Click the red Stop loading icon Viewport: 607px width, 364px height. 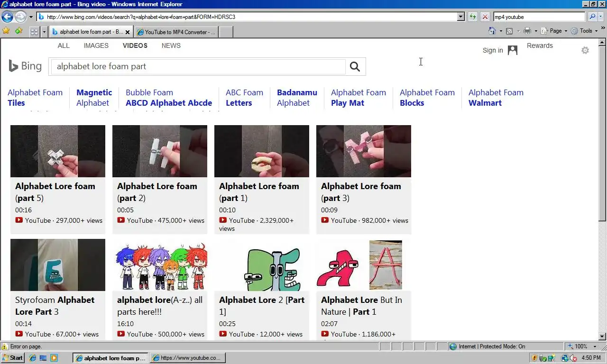[485, 17]
